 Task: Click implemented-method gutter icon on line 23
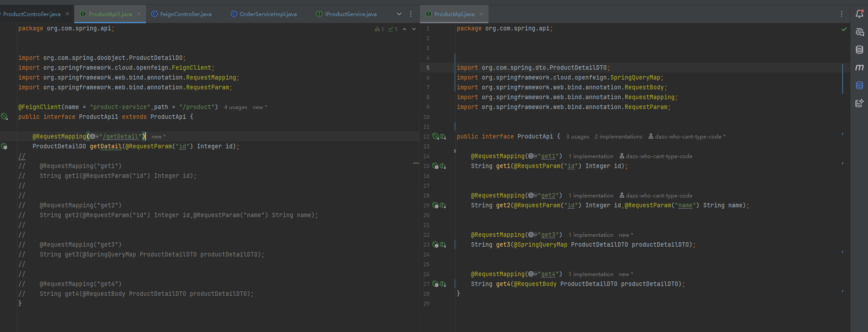(x=443, y=244)
